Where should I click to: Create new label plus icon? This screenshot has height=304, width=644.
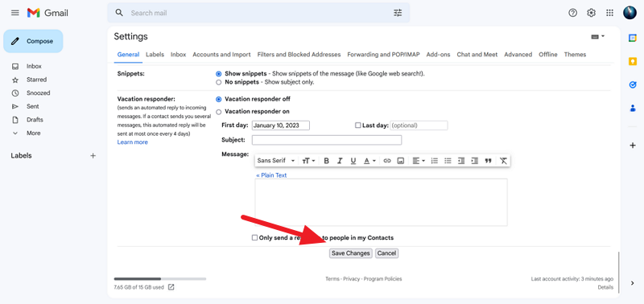pos(93,155)
